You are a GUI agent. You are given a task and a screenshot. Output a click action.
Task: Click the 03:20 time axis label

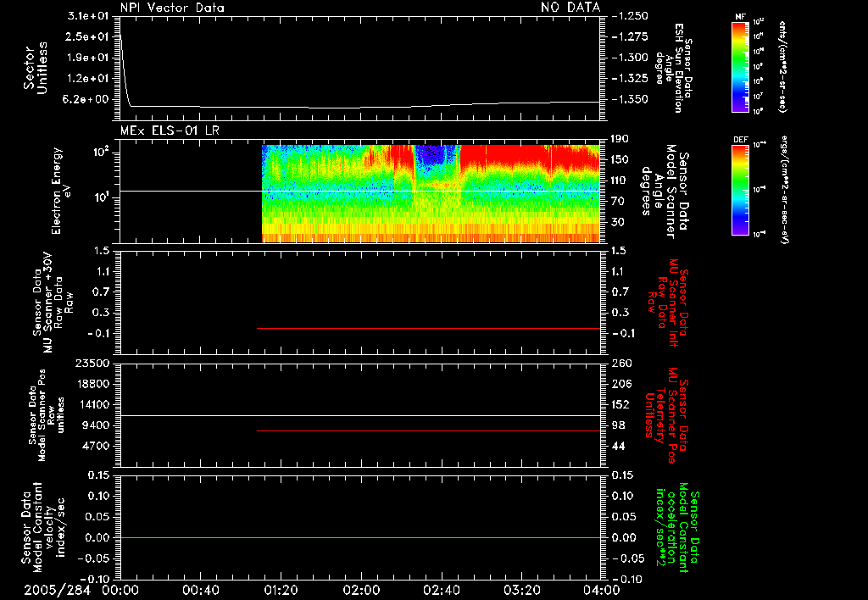(x=521, y=590)
